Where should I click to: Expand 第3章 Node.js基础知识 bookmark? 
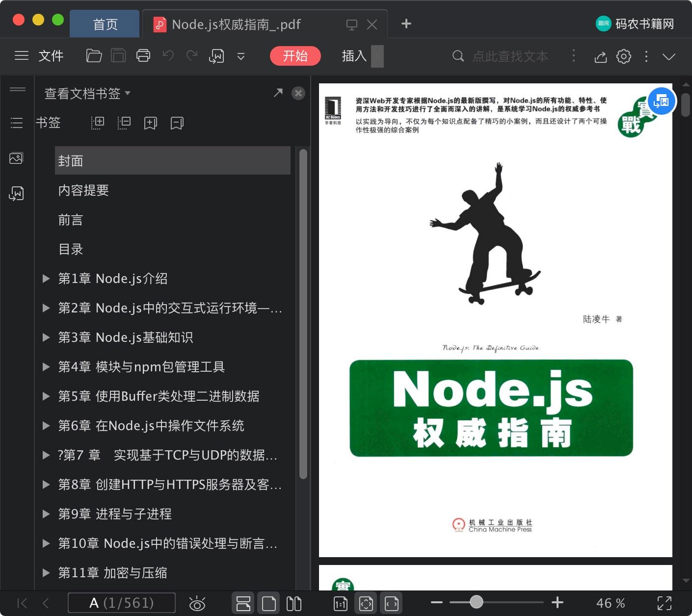pyautogui.click(x=46, y=337)
